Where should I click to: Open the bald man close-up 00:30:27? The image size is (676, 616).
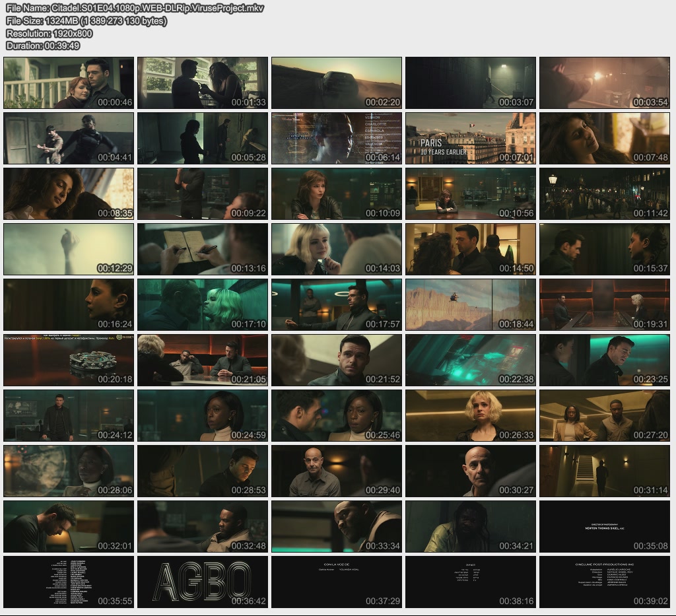point(471,471)
